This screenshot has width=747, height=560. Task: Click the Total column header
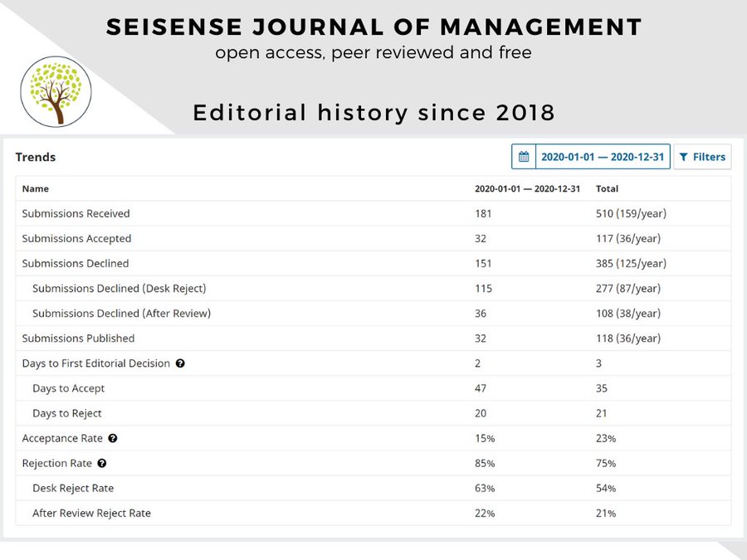tap(607, 188)
